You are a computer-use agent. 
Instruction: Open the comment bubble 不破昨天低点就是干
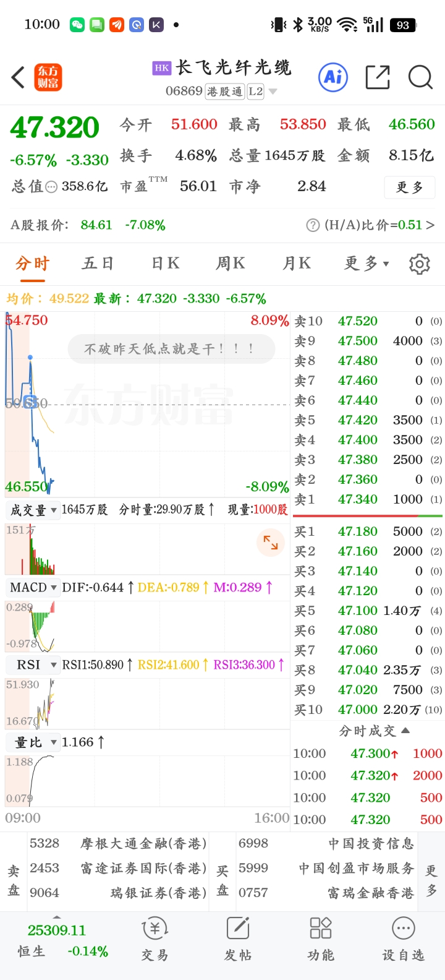tap(171, 350)
